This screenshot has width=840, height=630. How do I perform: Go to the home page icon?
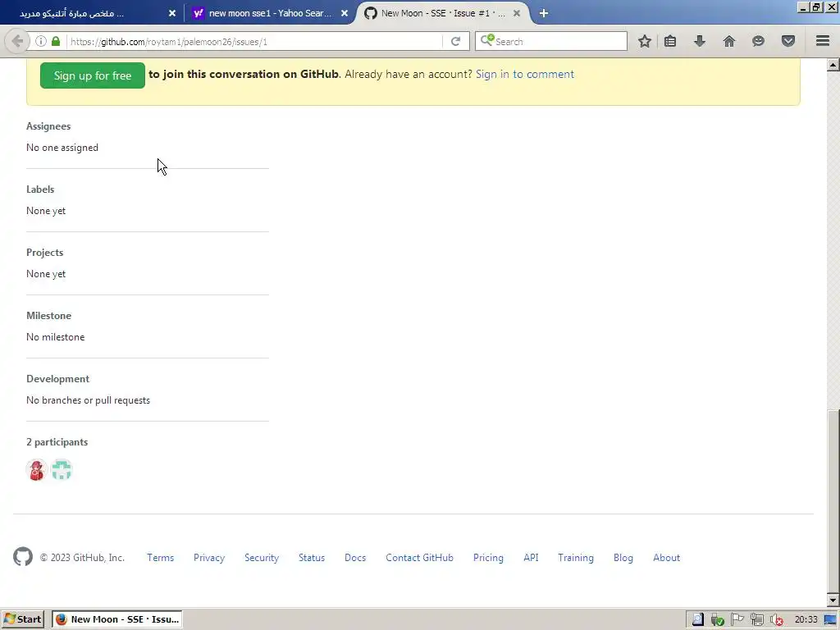coord(729,41)
